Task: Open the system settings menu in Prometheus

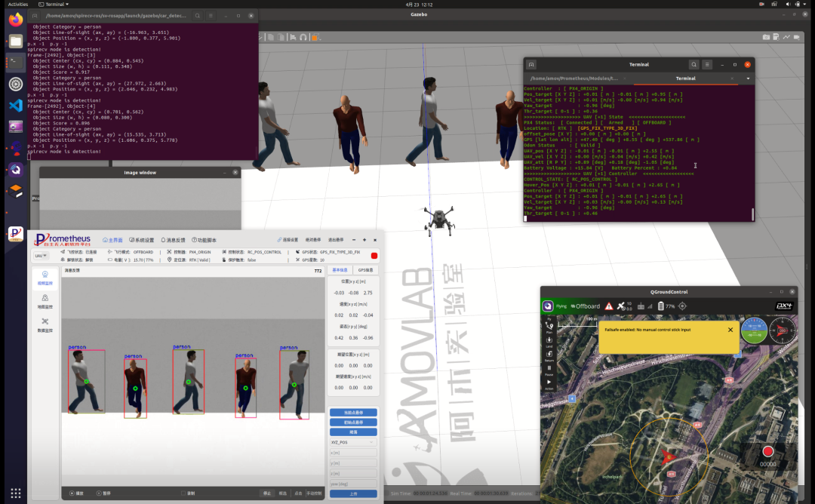Action: point(140,240)
